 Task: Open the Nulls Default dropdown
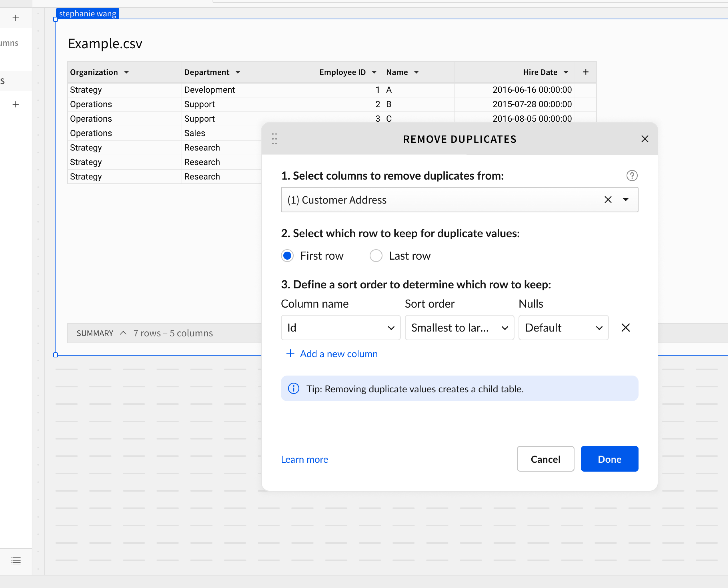tap(563, 328)
